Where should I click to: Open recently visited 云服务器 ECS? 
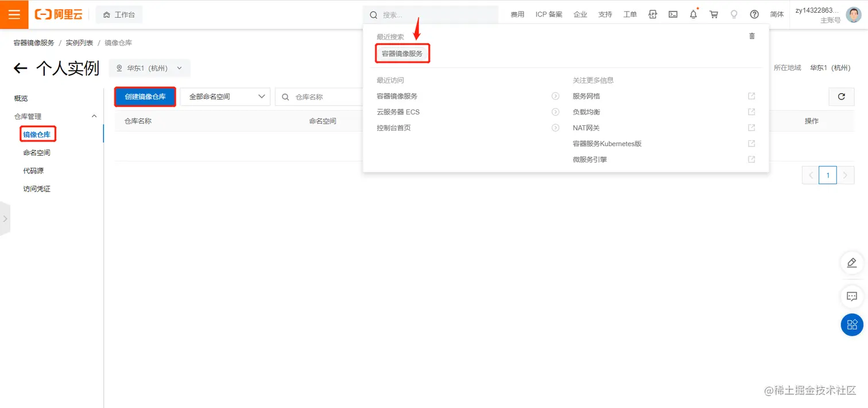point(398,112)
